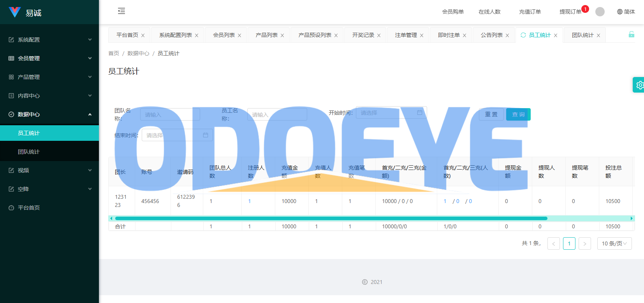Expand the 会员管理 menu chevron
Image resolution: width=644 pixels, height=303 pixels.
[90, 58]
